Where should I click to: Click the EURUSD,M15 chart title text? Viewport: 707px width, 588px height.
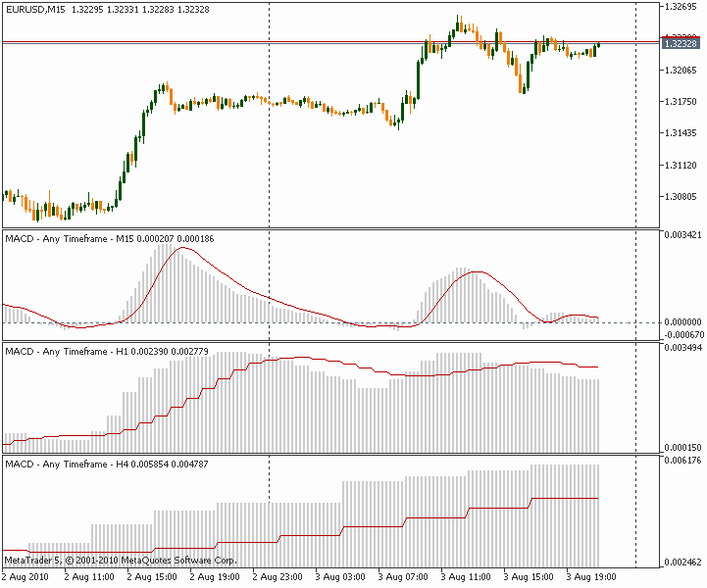coord(34,9)
